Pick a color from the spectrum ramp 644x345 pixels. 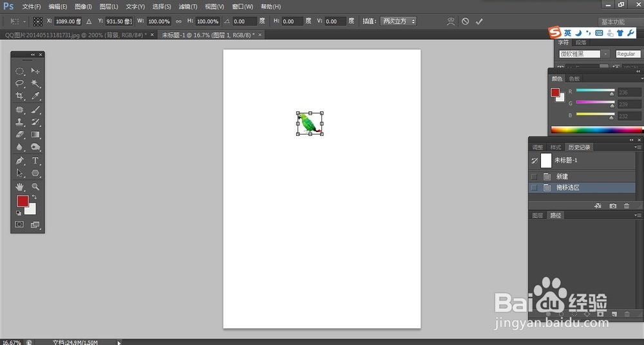pyautogui.click(x=597, y=130)
